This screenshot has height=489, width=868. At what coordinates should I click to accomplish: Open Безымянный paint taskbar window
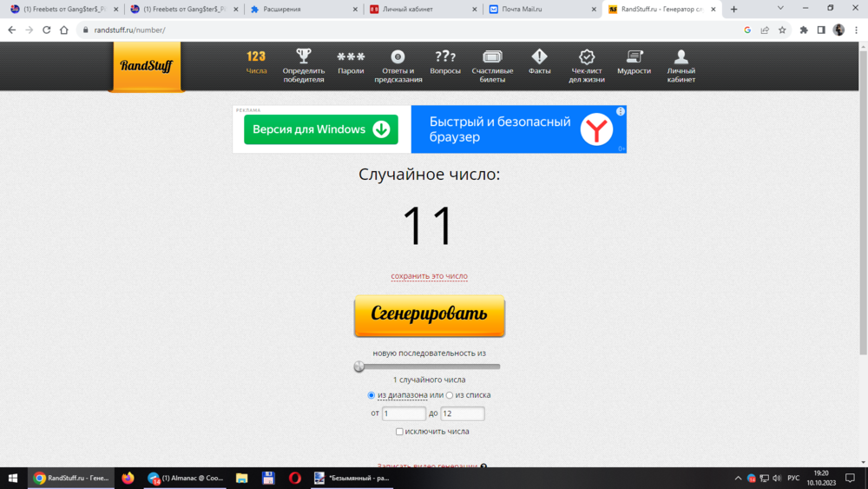[352, 478]
